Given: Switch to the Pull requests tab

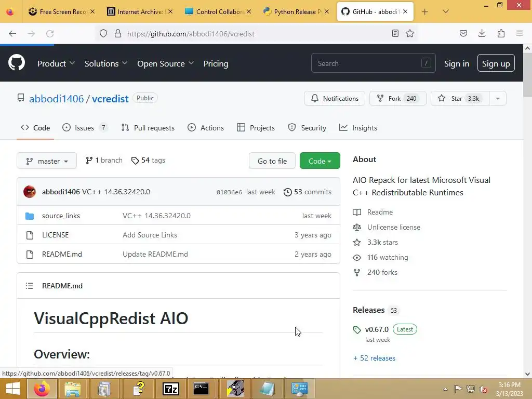Looking at the screenshot, I should [148, 128].
